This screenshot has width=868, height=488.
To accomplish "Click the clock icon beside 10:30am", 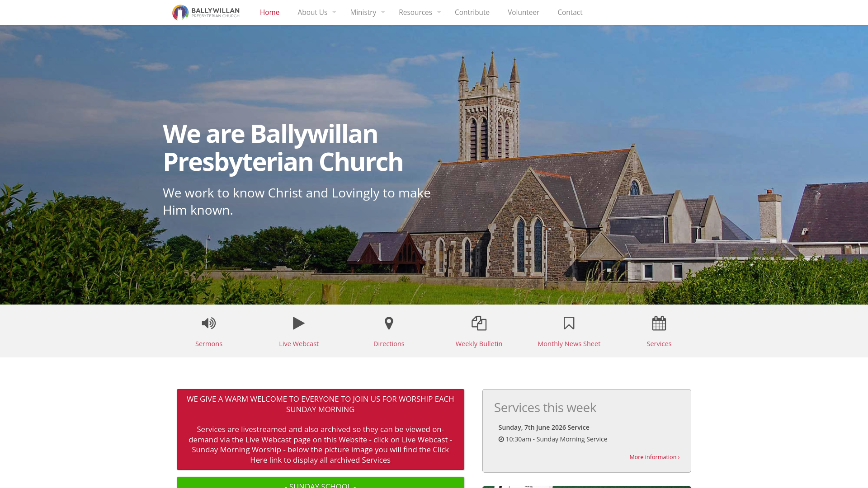I will [501, 439].
